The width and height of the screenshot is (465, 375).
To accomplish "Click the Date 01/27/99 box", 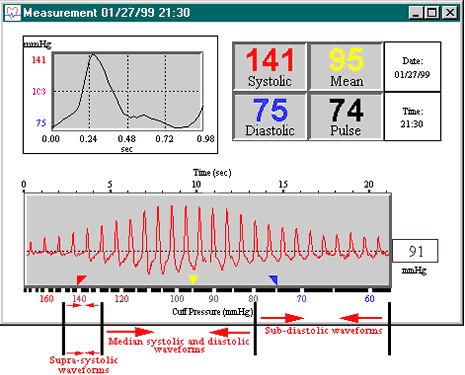I will point(412,67).
